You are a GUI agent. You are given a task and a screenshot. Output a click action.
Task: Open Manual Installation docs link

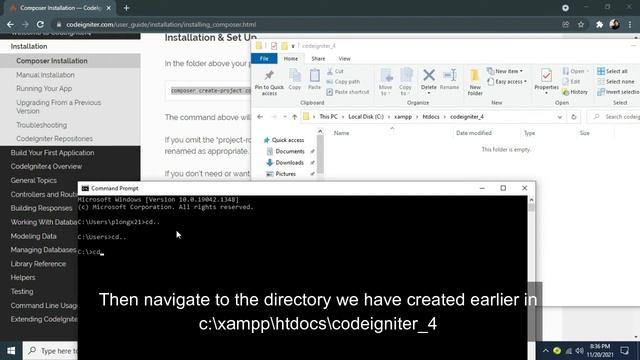(x=45, y=75)
